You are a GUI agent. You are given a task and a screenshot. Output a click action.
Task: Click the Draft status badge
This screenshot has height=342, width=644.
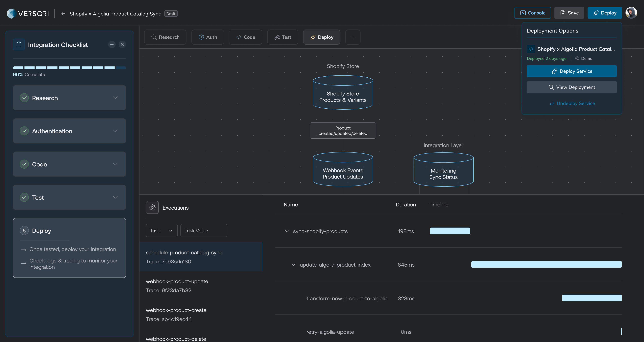(x=171, y=14)
